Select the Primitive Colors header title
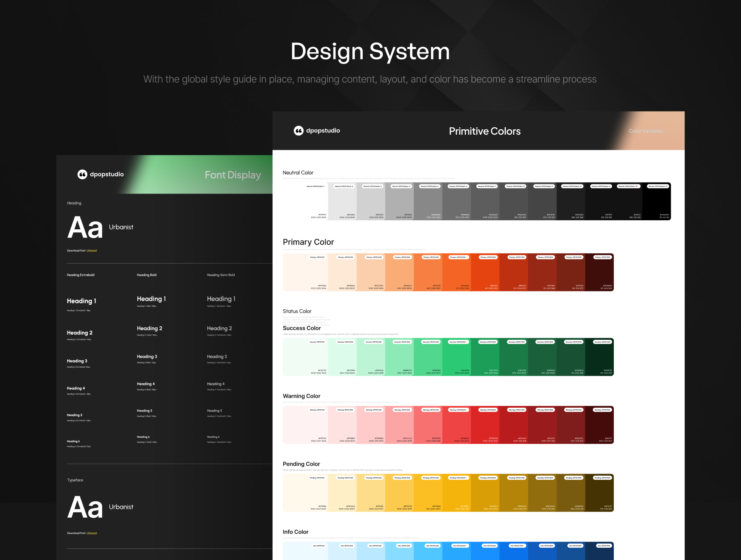 pos(485,131)
